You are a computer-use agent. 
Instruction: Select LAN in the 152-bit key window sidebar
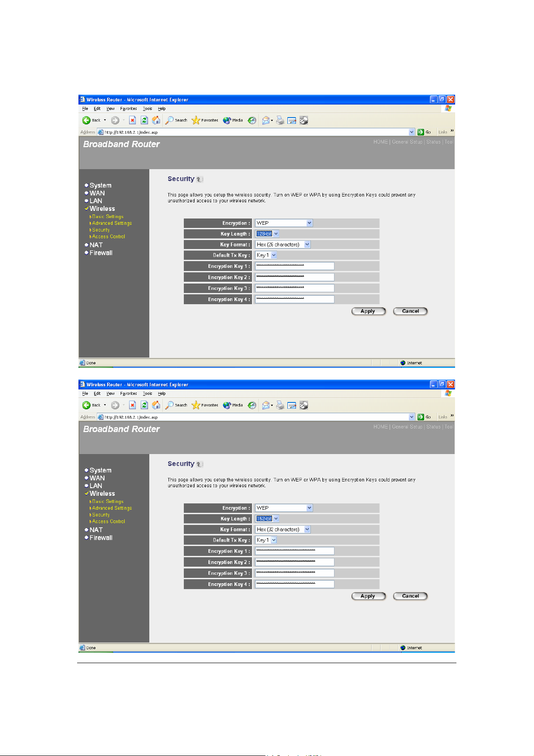[x=96, y=486]
